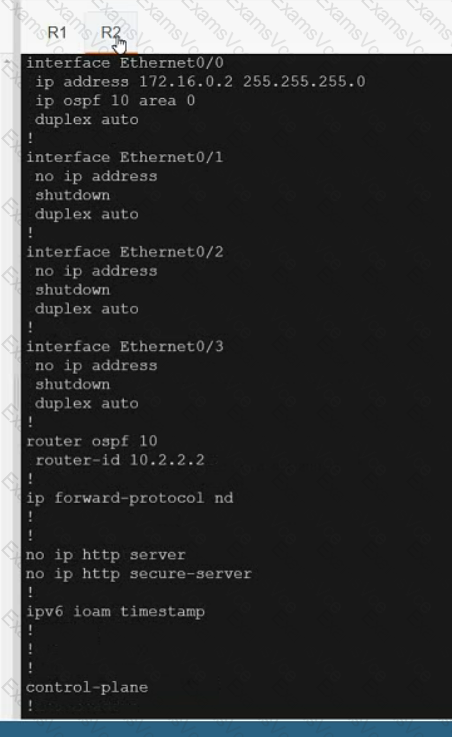
Task: Click the 'no ip http secure-server' line
Action: point(139,573)
